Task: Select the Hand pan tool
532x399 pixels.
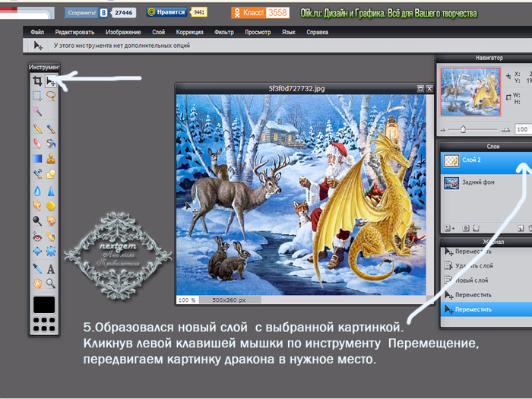Action: coord(37,283)
